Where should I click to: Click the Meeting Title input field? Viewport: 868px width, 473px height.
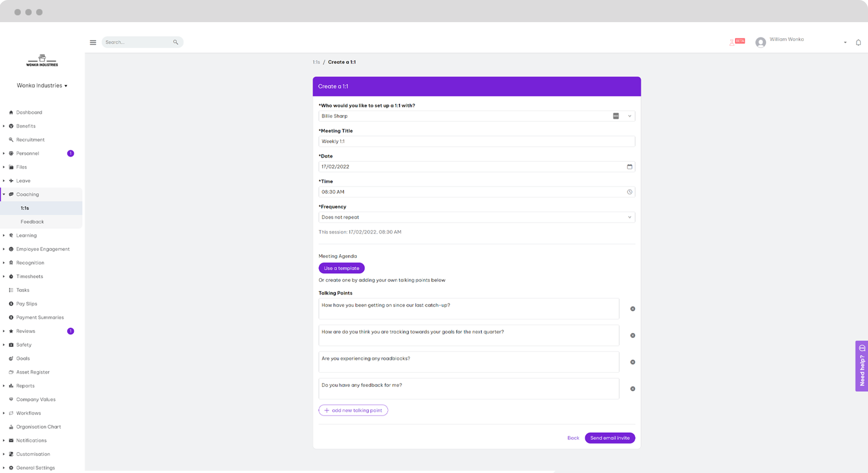pyautogui.click(x=476, y=141)
